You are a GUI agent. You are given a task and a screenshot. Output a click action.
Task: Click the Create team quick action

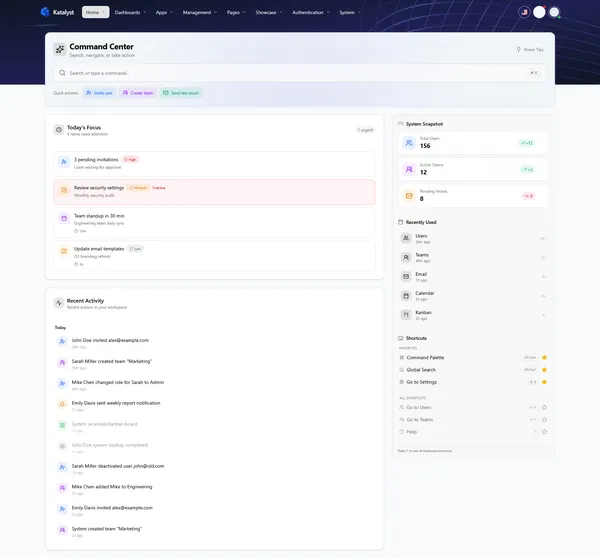click(138, 93)
